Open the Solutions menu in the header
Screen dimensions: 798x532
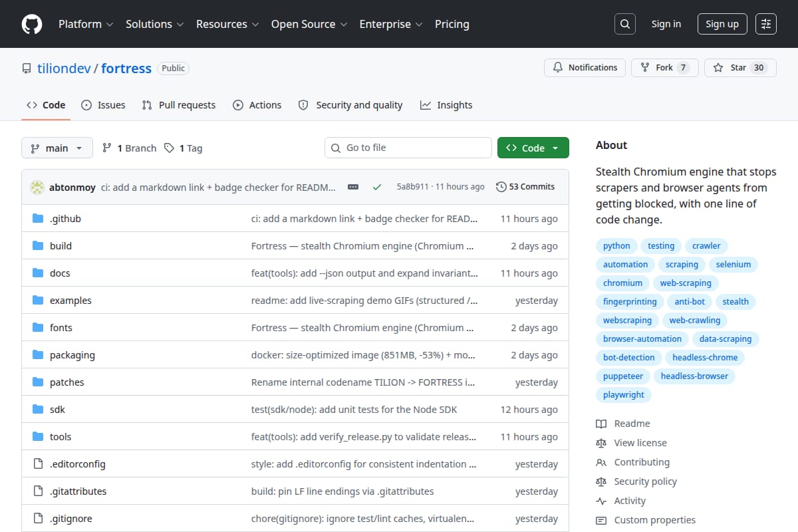pyautogui.click(x=154, y=24)
